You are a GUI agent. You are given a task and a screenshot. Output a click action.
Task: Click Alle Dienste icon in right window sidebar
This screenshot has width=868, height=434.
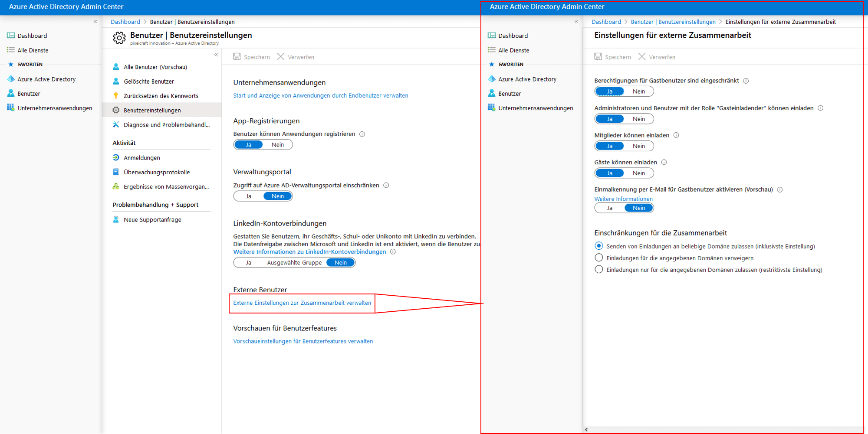pyautogui.click(x=492, y=50)
